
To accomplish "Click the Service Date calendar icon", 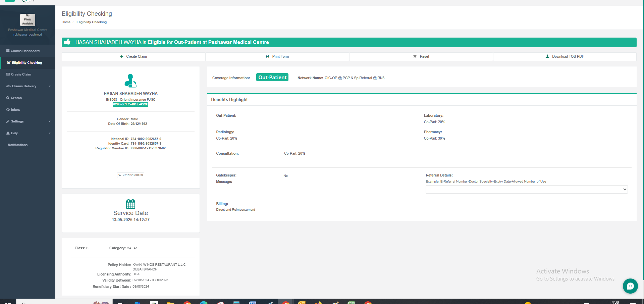I will pos(130,204).
